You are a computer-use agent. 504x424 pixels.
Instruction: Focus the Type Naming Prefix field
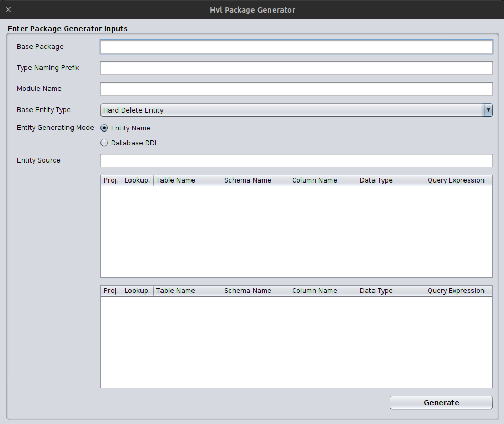click(296, 68)
